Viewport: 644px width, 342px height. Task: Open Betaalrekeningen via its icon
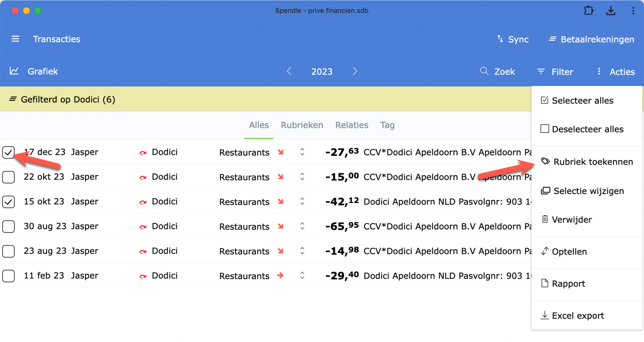point(552,39)
